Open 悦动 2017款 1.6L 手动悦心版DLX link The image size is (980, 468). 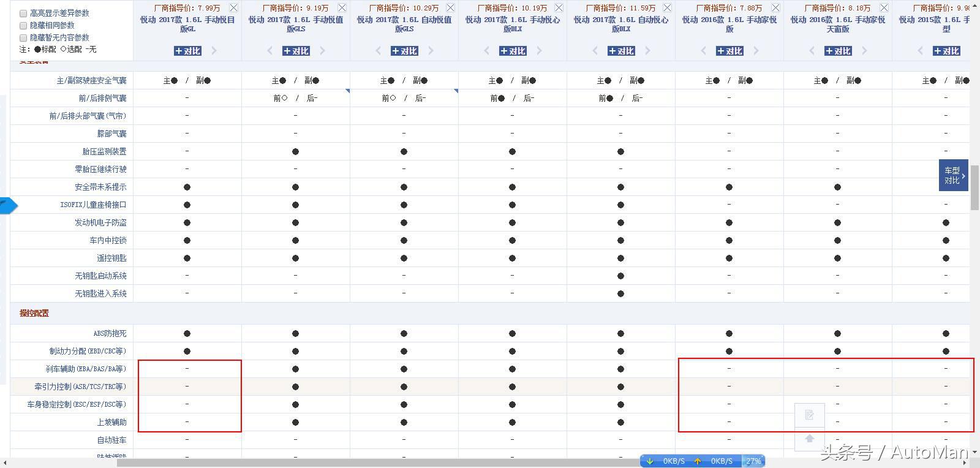(x=513, y=24)
